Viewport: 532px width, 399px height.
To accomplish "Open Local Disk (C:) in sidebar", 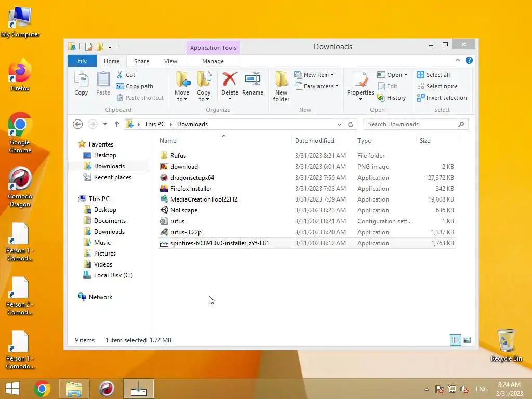I will [108, 275].
